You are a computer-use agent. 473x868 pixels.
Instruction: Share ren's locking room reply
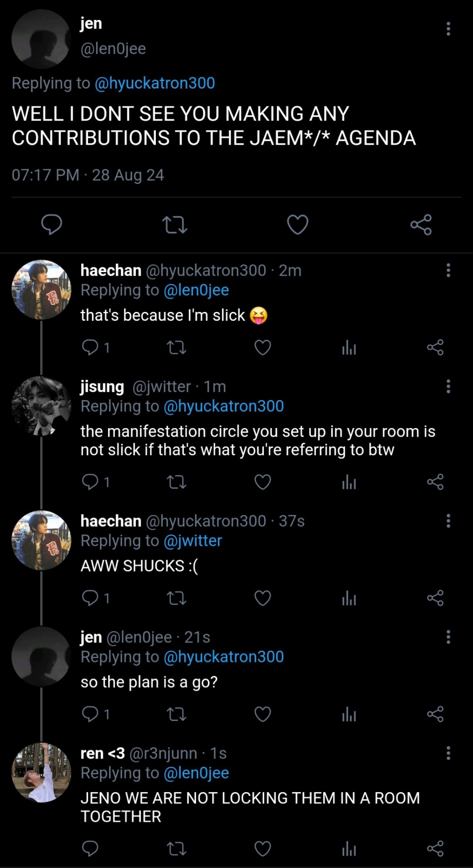click(435, 849)
